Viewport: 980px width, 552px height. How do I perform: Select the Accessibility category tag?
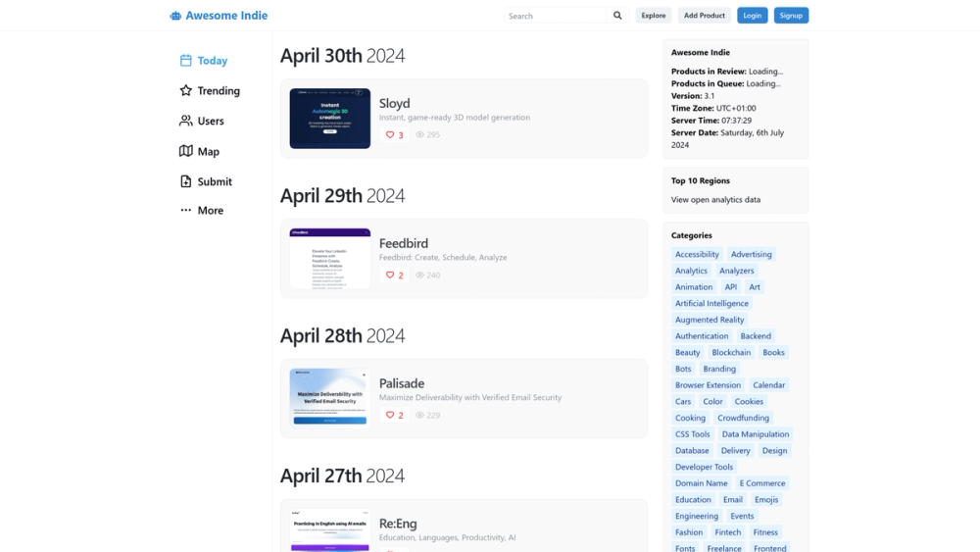click(x=697, y=254)
